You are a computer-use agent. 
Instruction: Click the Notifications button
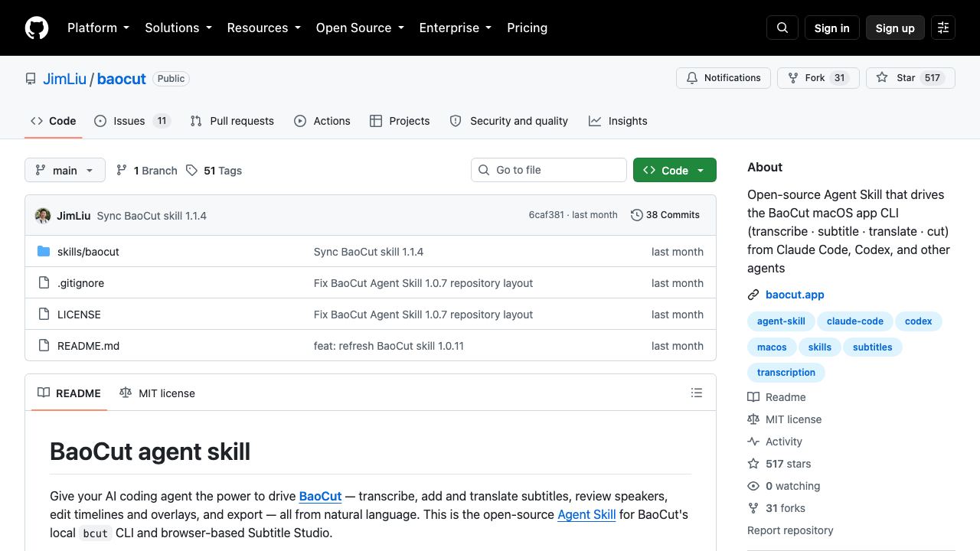point(724,78)
